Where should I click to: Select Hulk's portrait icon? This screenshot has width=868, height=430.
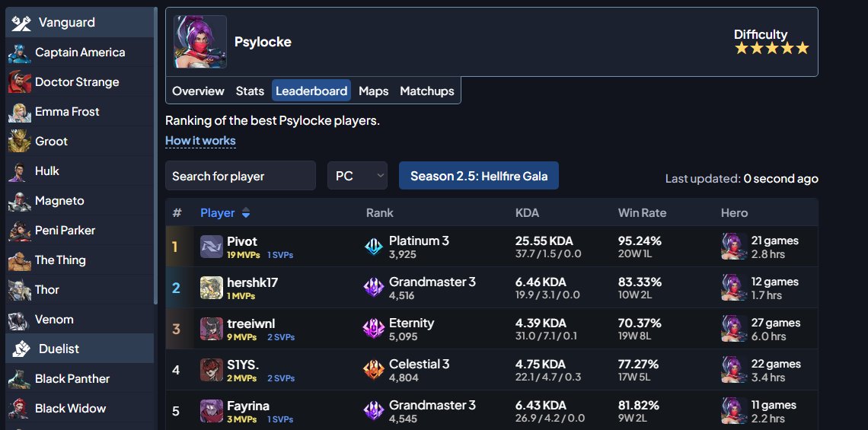(19, 171)
